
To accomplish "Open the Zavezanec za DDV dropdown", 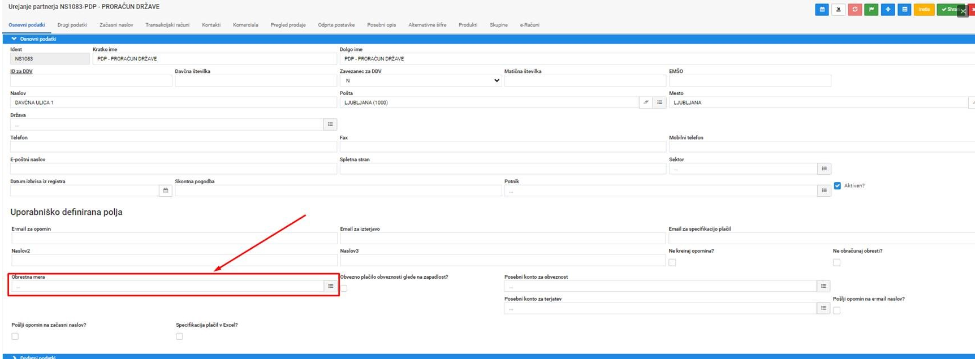I will coord(421,81).
